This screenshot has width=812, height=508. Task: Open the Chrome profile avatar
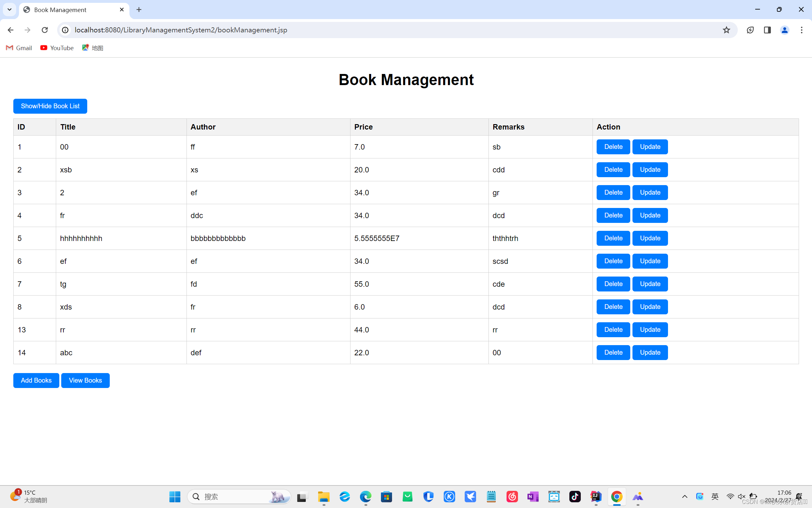[x=784, y=30]
